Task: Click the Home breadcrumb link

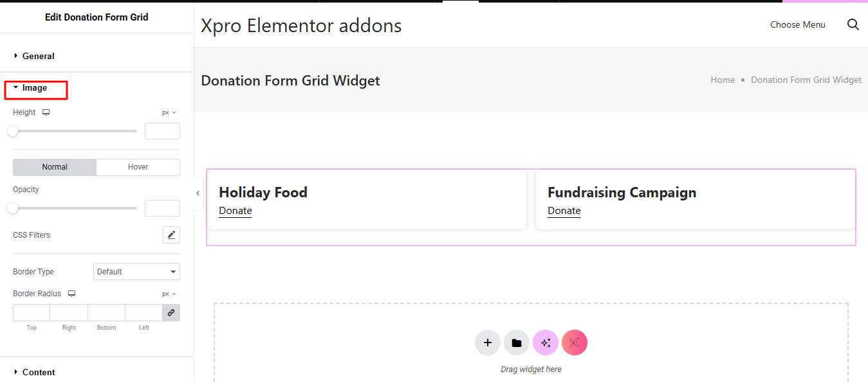Action: click(x=723, y=80)
